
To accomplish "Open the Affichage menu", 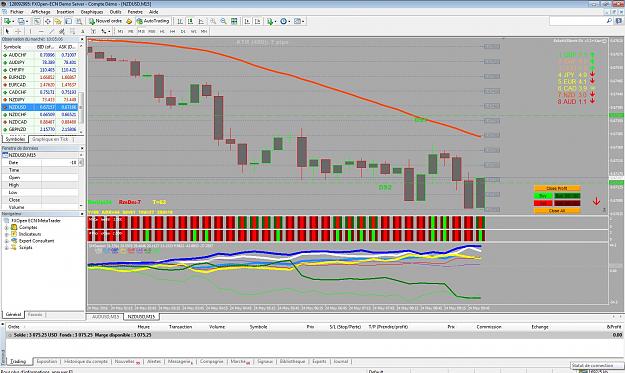I will point(41,12).
